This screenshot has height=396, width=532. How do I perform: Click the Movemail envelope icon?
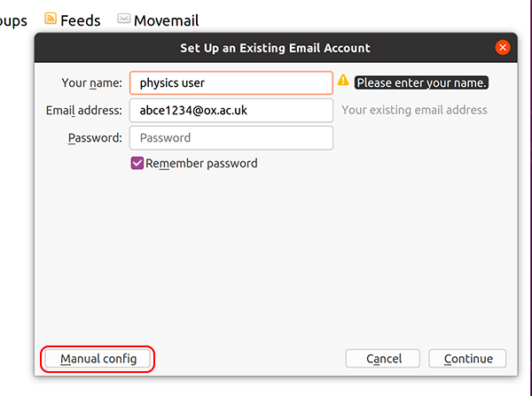(x=123, y=19)
